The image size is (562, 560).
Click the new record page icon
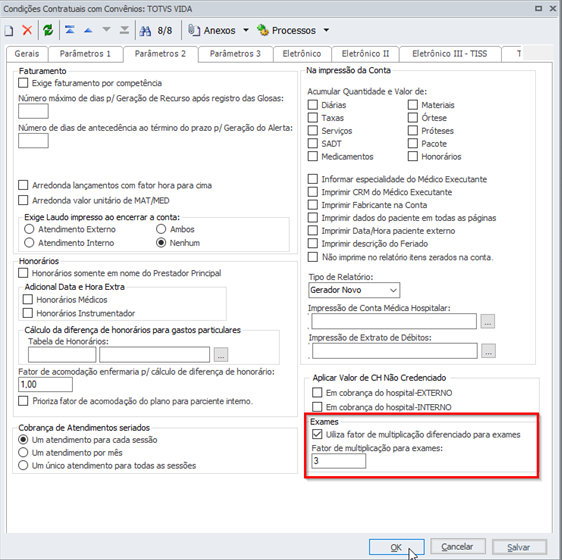coord(9,30)
